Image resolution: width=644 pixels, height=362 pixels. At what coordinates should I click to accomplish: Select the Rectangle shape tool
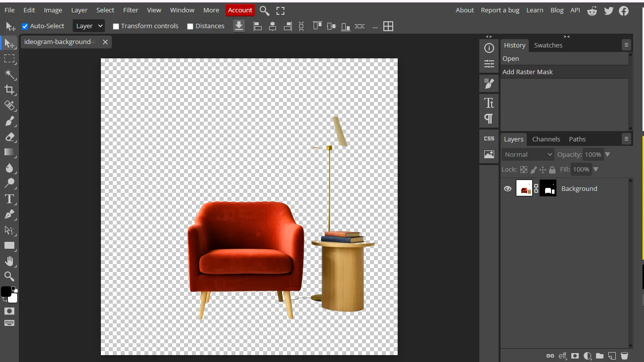tap(9, 245)
